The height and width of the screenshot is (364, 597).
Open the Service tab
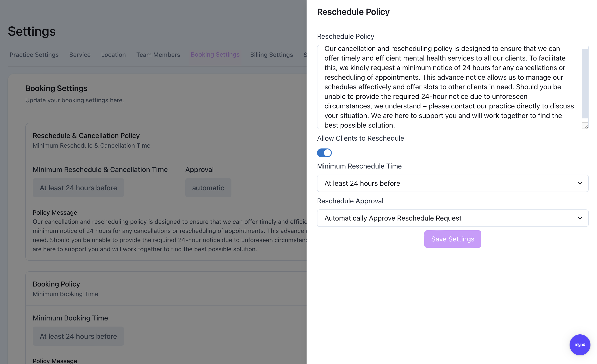point(80,55)
